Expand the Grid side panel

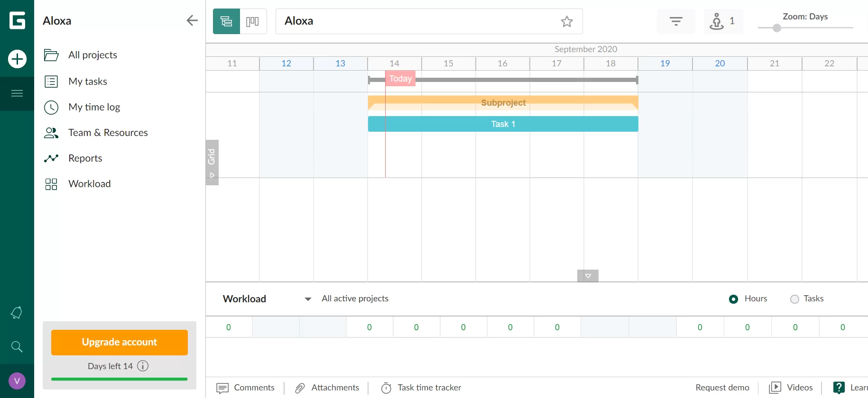[x=212, y=163]
